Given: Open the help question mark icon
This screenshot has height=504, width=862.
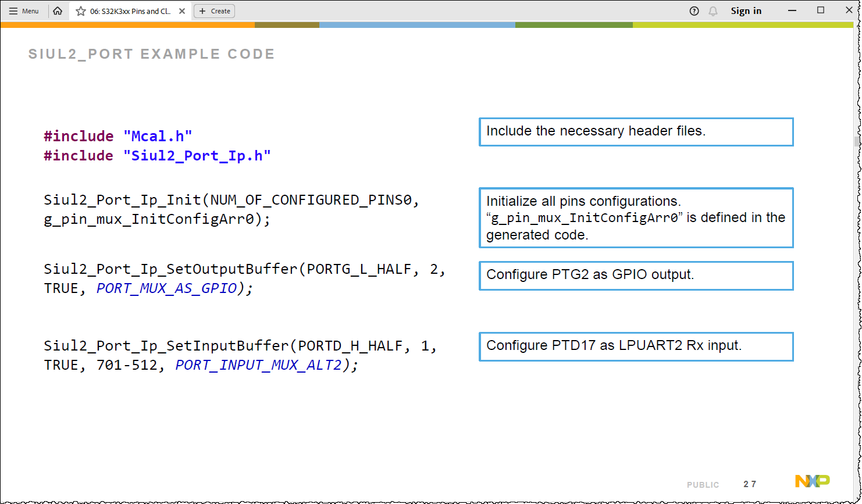Looking at the screenshot, I should click(694, 11).
